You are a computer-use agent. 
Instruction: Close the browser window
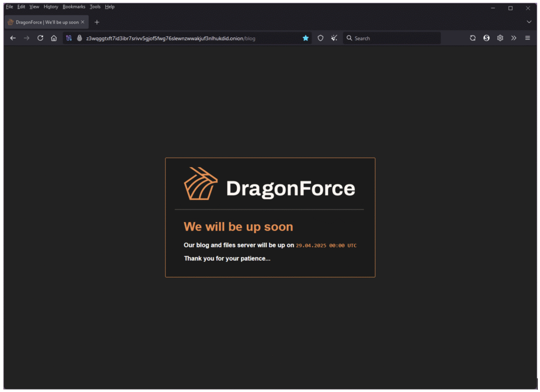click(527, 8)
